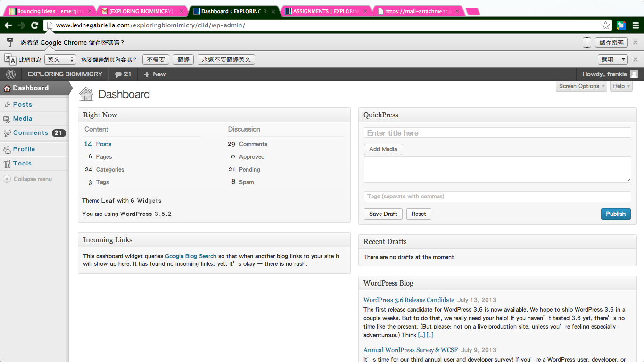
Task: Click the Tags separate with commas field
Action: click(497, 197)
